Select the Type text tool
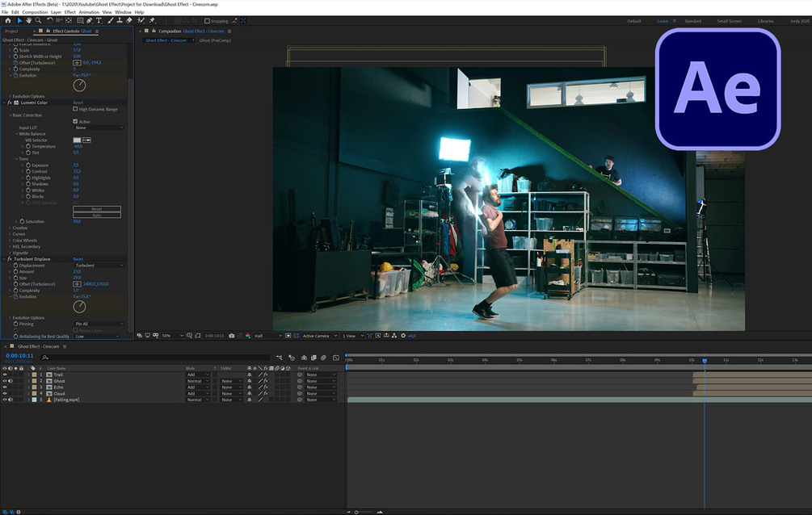812x515 pixels. (99, 21)
